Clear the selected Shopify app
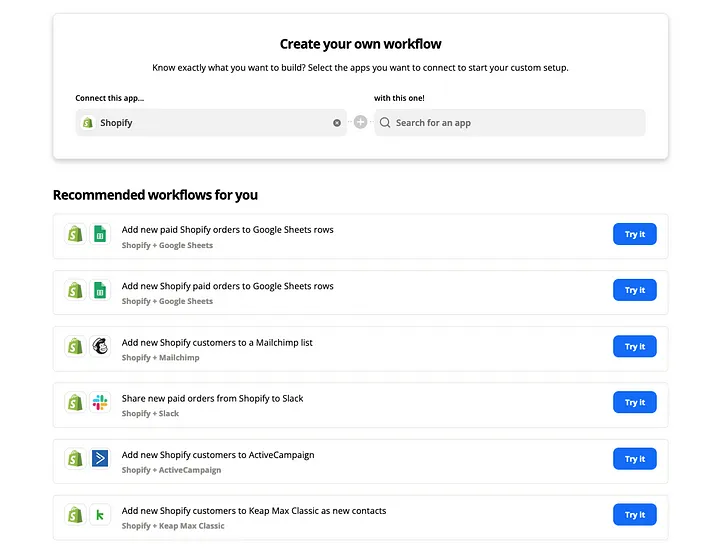This screenshot has width=720, height=549. coord(337,123)
